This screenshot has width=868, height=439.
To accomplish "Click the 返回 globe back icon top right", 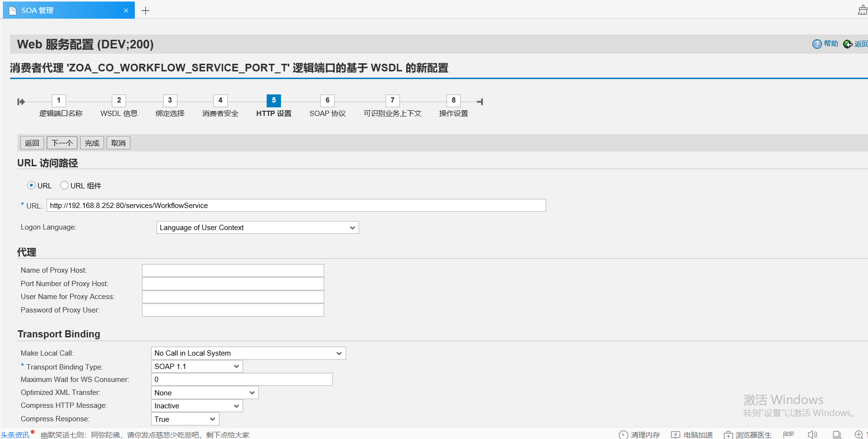I will click(x=847, y=44).
